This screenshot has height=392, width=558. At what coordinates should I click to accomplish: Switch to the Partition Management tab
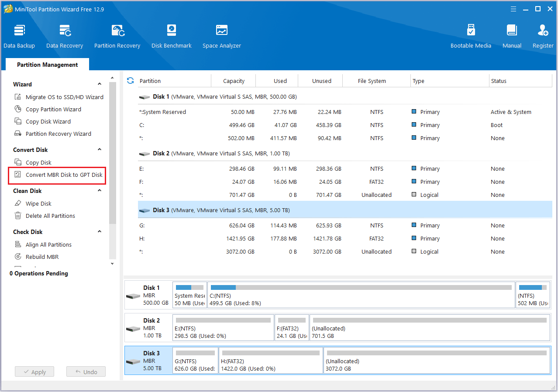[x=47, y=64]
